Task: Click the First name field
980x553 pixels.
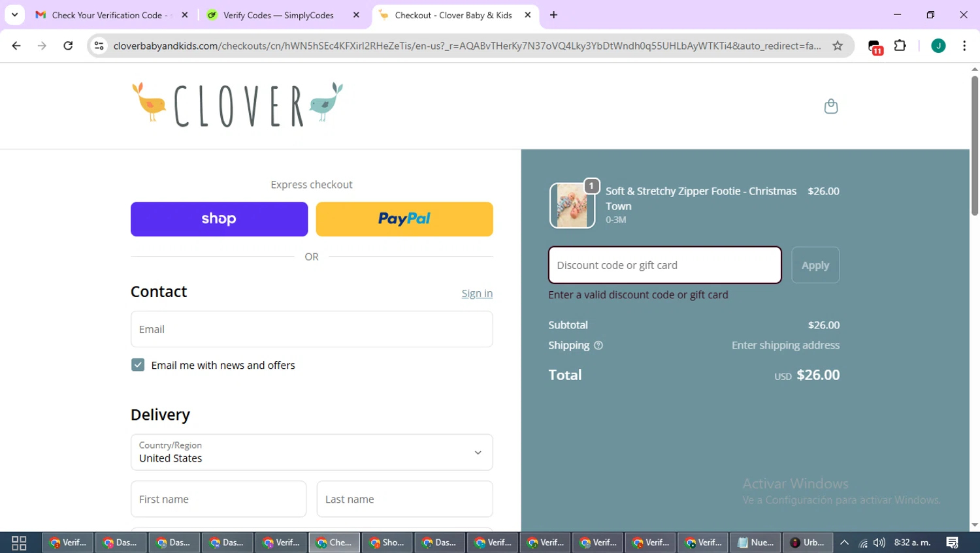Action: 218,499
